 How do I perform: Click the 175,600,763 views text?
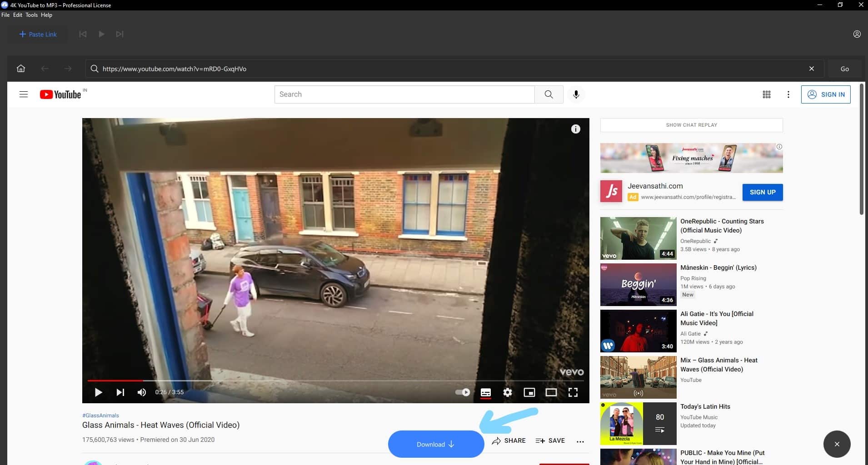pos(108,440)
